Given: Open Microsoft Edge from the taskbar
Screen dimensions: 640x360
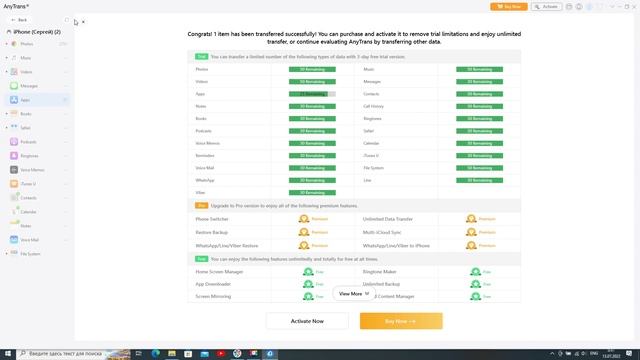Looking at the screenshot, I should pyautogui.click(x=156, y=353).
